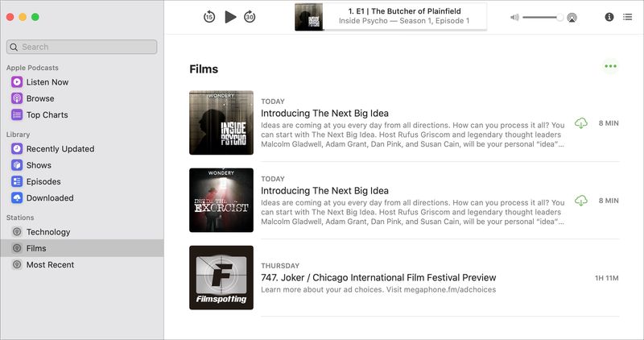The image size is (644, 340).
Task: Click into the Search field
Action: [x=82, y=47]
